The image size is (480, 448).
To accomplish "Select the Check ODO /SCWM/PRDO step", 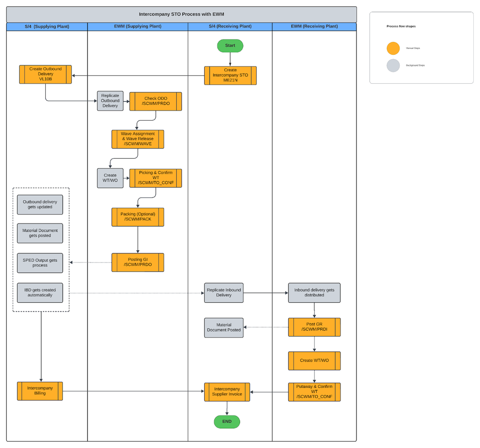I will click(x=156, y=101).
